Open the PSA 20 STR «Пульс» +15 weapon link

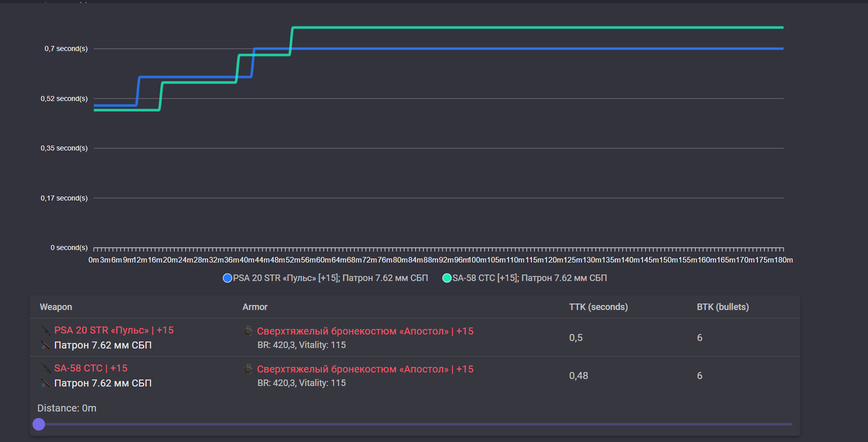click(x=114, y=330)
